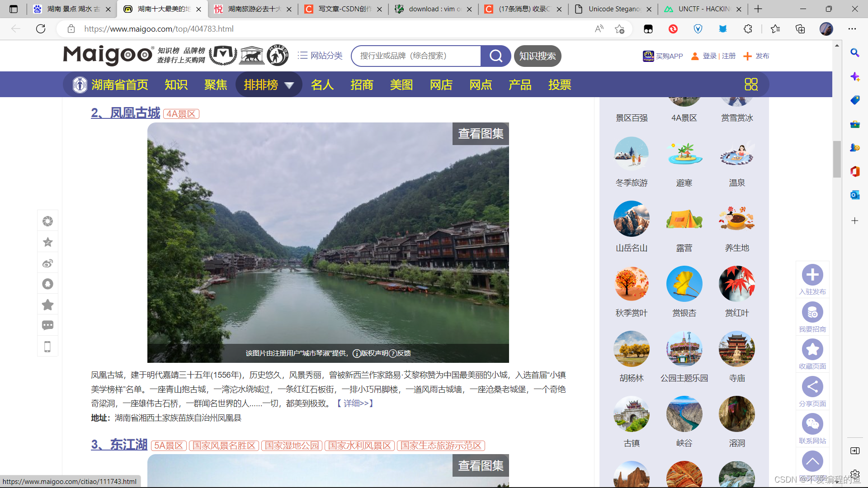This screenshot has width=868, height=488.
Task: Open the 详细>> link for 凤凰古城
Action: click(x=356, y=403)
